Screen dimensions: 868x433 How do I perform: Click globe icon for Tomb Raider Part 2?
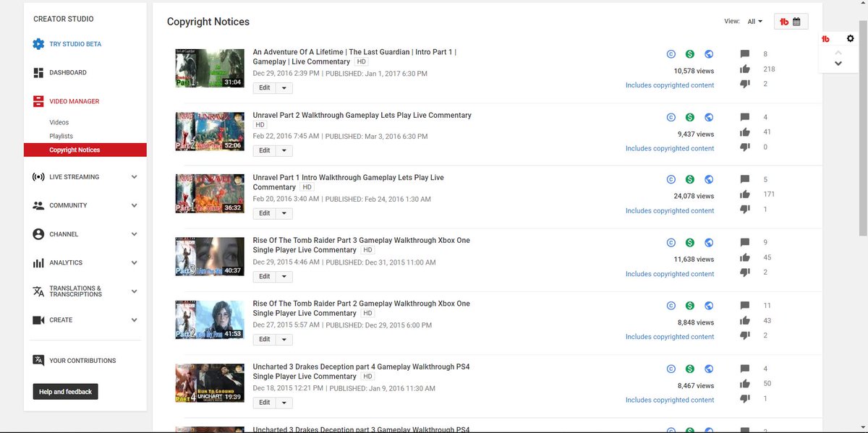coord(709,306)
